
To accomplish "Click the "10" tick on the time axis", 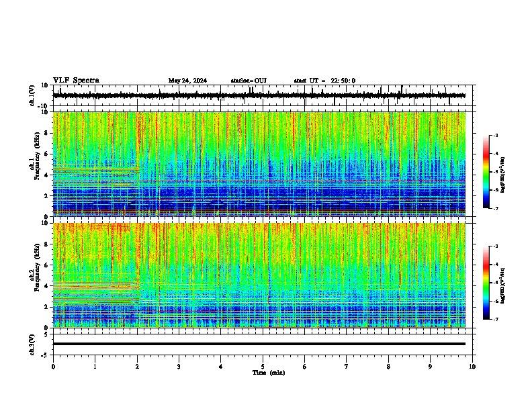I will [x=472, y=367].
